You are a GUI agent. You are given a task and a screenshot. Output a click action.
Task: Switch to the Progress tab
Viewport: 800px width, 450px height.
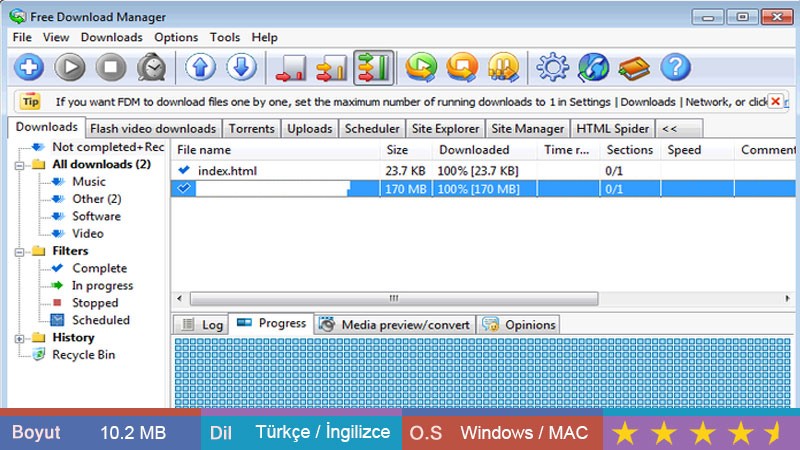(271, 323)
